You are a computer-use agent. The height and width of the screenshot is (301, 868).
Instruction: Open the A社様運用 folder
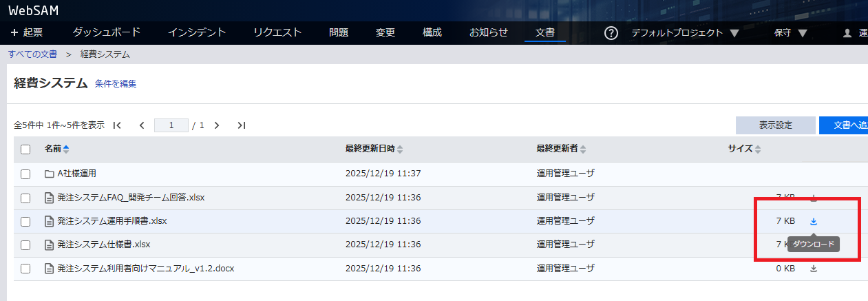pos(81,174)
